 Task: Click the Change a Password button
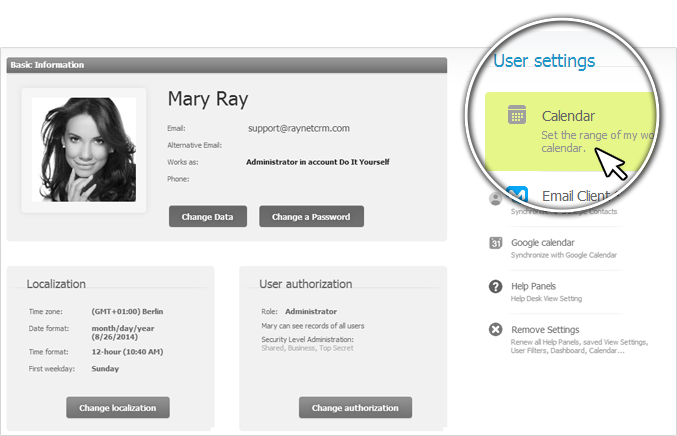pyautogui.click(x=311, y=216)
